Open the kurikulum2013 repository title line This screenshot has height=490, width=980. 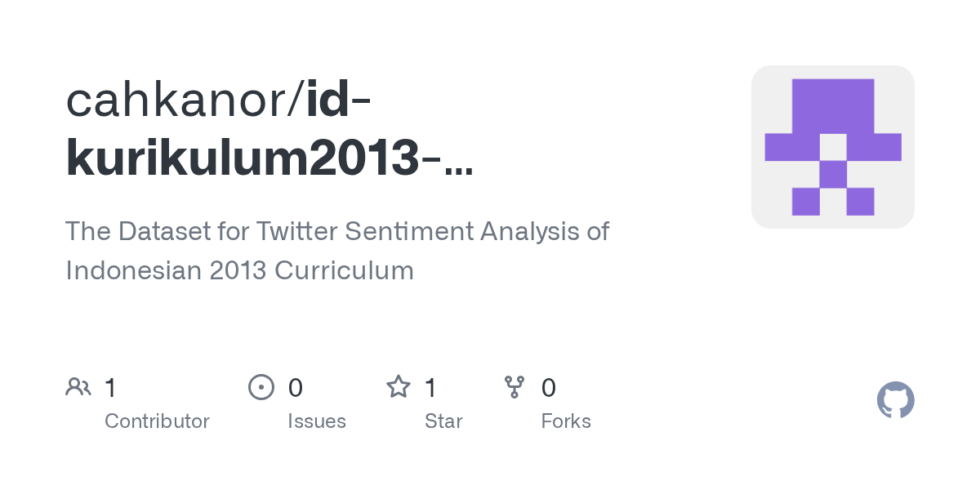tap(269, 158)
